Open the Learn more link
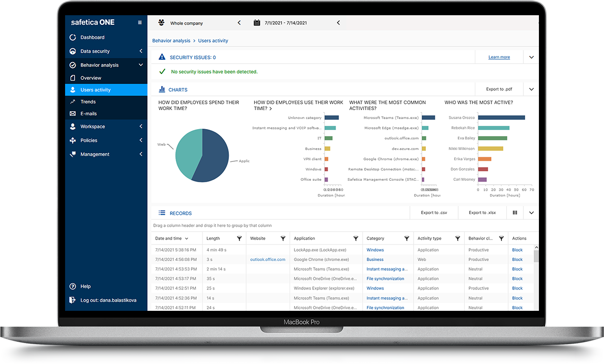604x364 pixels. [x=499, y=57]
